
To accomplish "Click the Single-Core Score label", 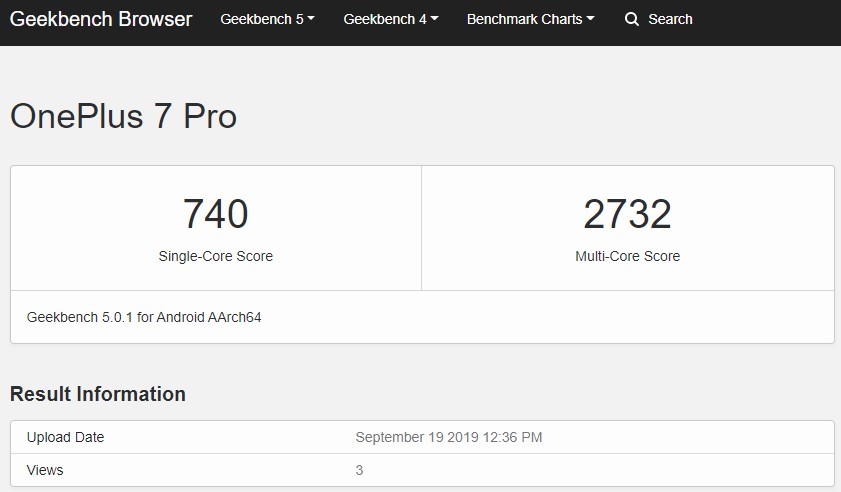I will pos(216,256).
